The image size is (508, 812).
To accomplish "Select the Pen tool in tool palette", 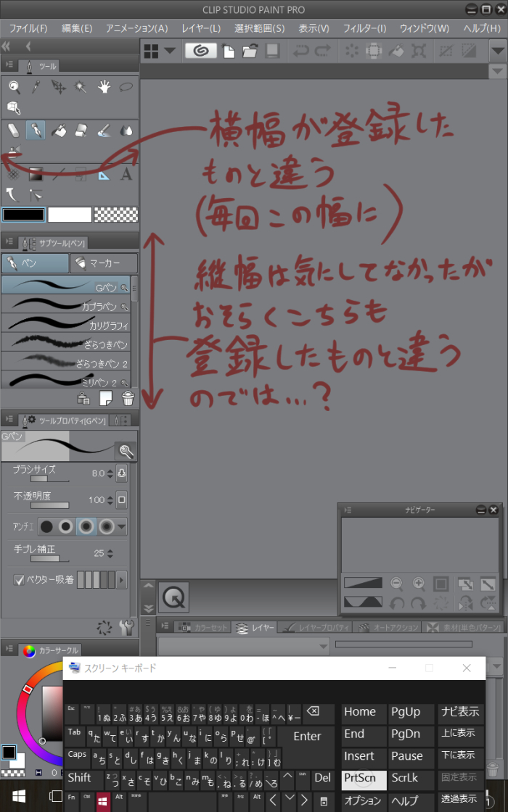I will coord(36,130).
